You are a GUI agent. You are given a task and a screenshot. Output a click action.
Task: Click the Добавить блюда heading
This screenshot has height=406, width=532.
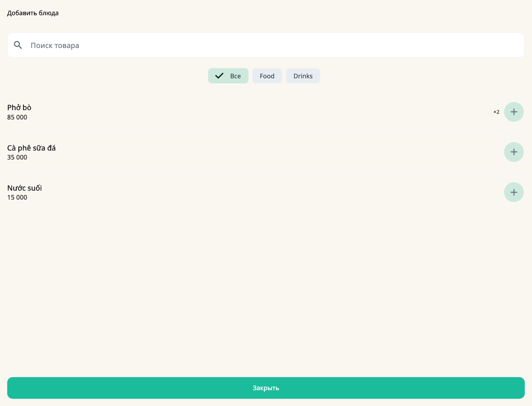33,13
